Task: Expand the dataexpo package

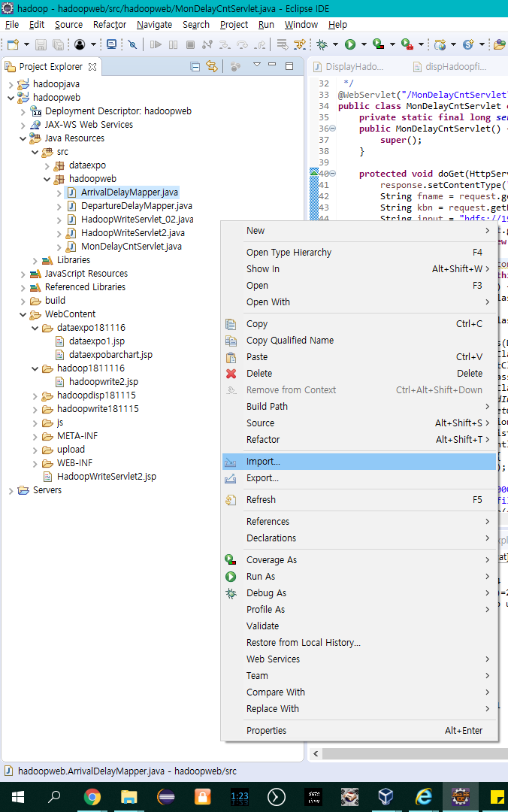Action: tap(47, 165)
